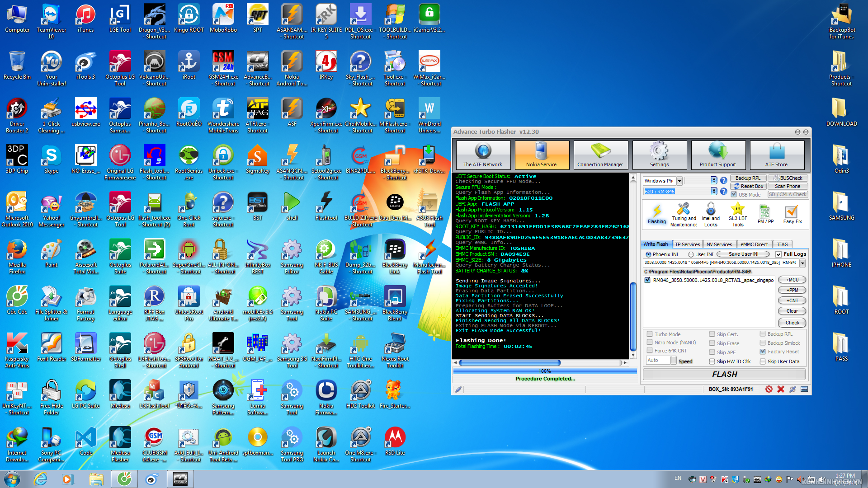
Task: Open Odin3 desktop shortcut
Action: [841, 159]
